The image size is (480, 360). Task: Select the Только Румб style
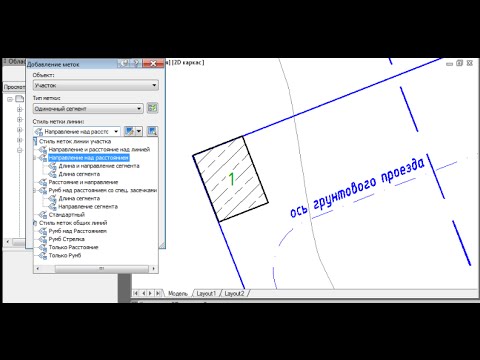65,255
